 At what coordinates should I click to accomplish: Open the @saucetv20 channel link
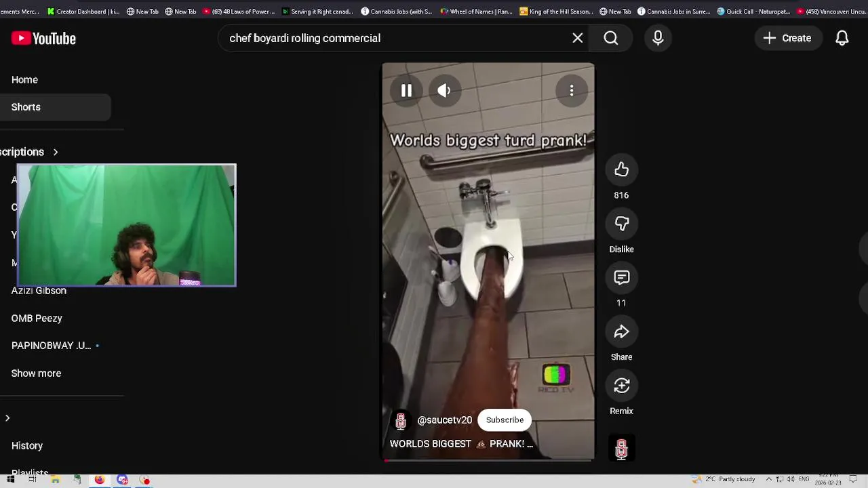coord(444,420)
